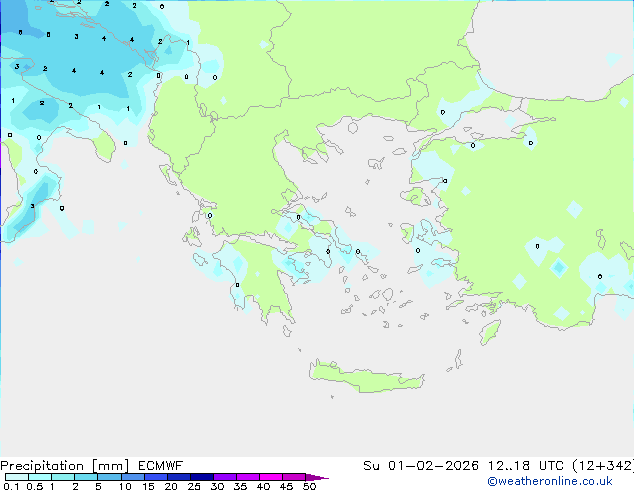Image resolution: width=634 pixels, height=490 pixels.
Task: Click the '15' legend scale label
Action: 148,486
